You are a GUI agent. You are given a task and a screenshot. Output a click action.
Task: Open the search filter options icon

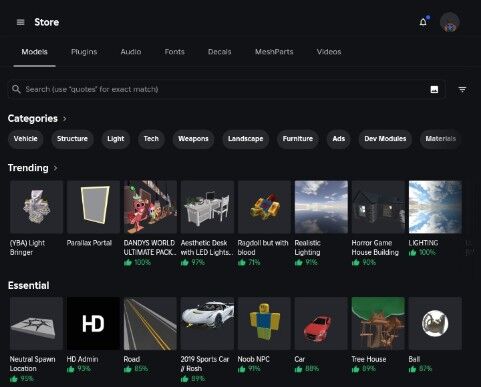(x=462, y=89)
